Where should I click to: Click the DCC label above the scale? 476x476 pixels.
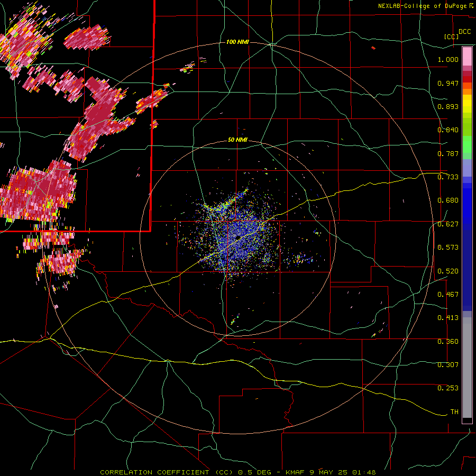click(464, 32)
